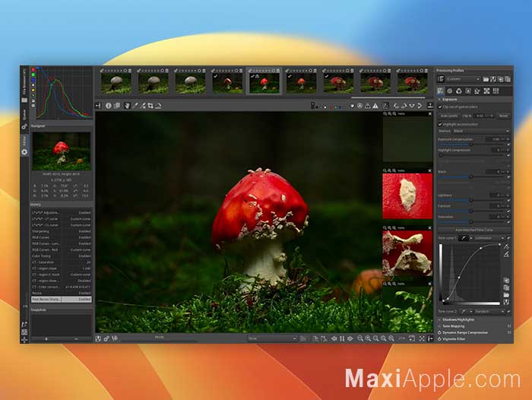The image size is (532, 400).
Task: Pick the white balance eyedropper tool
Action: tap(135, 106)
